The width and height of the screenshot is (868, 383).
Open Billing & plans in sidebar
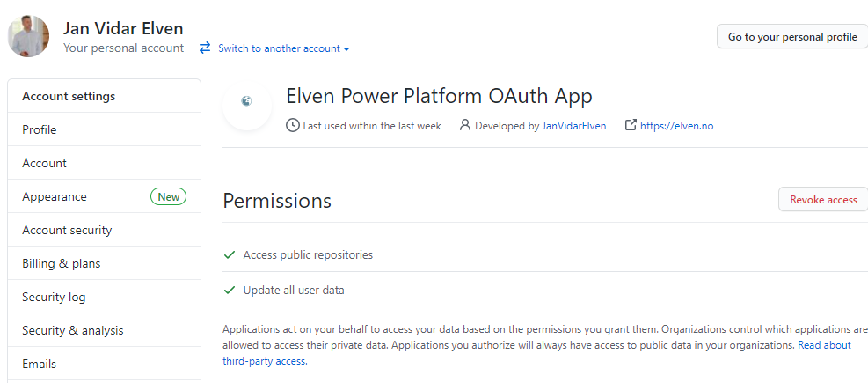(x=104, y=263)
